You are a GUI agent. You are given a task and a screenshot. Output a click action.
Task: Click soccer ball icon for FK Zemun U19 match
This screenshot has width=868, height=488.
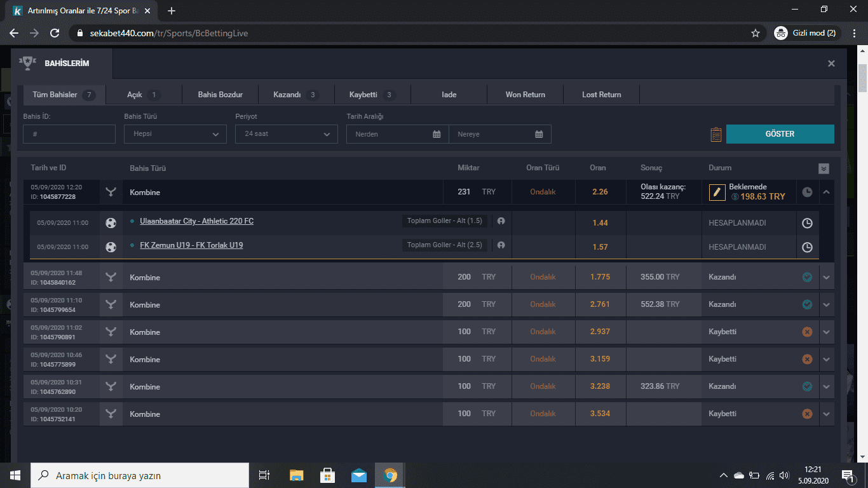point(111,247)
